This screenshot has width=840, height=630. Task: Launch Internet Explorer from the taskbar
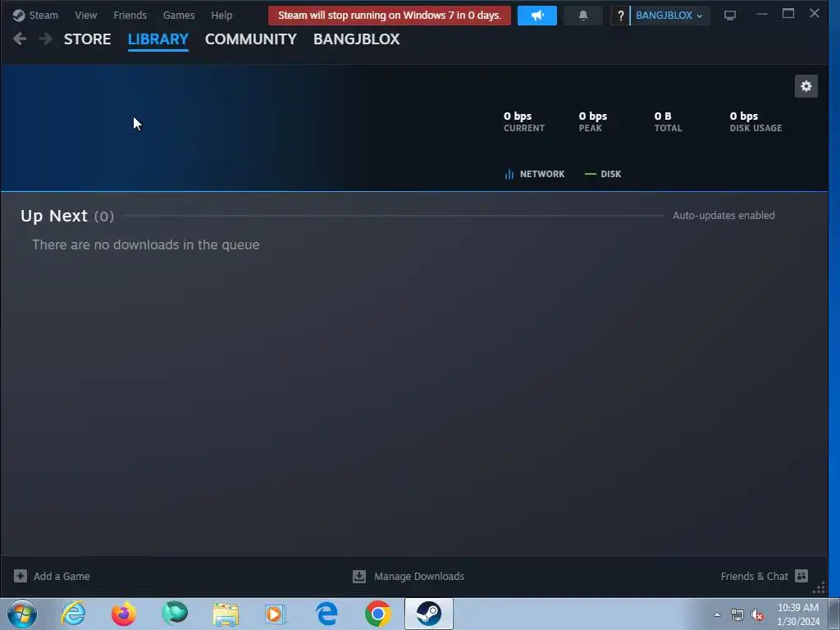(x=73, y=614)
